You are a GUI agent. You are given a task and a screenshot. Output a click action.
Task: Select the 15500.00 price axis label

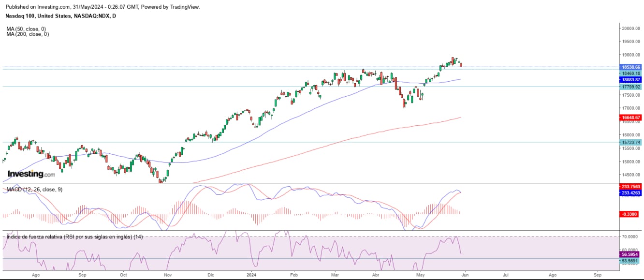(x=631, y=148)
